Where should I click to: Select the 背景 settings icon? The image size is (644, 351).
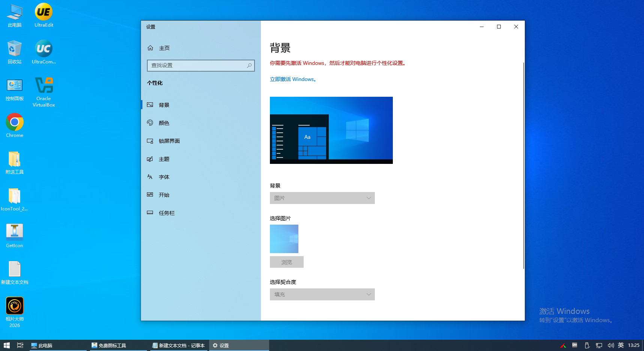coord(150,105)
